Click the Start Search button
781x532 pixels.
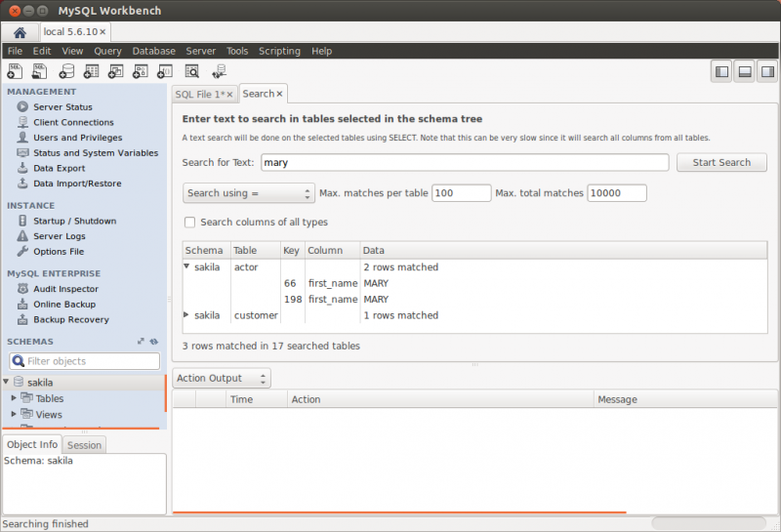[x=721, y=163]
